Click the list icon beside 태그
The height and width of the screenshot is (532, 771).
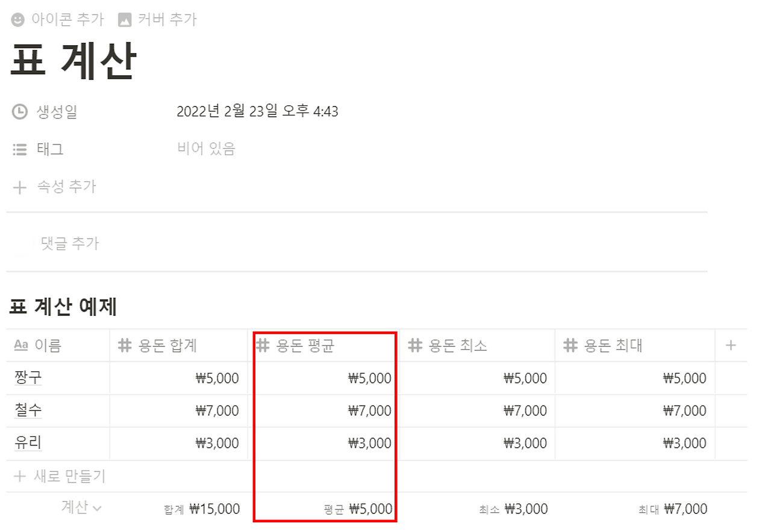coord(19,149)
